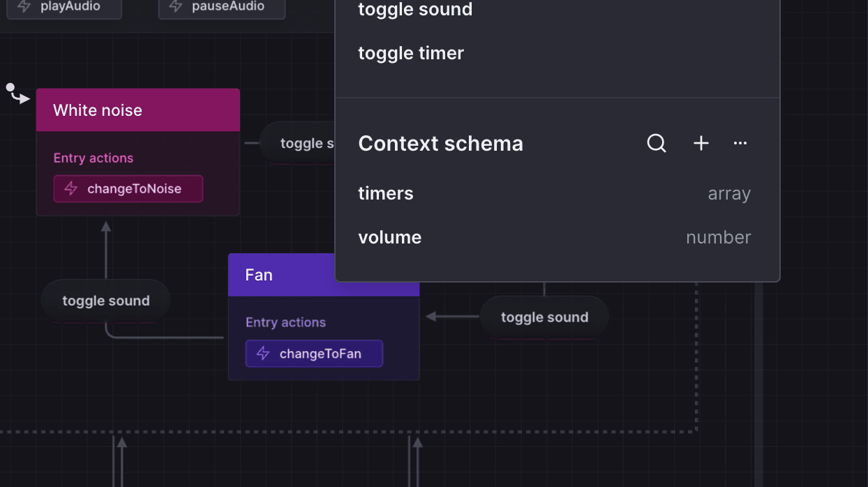Click the changeToFan lightning bolt icon
The height and width of the screenshot is (487, 868).
[x=262, y=354]
